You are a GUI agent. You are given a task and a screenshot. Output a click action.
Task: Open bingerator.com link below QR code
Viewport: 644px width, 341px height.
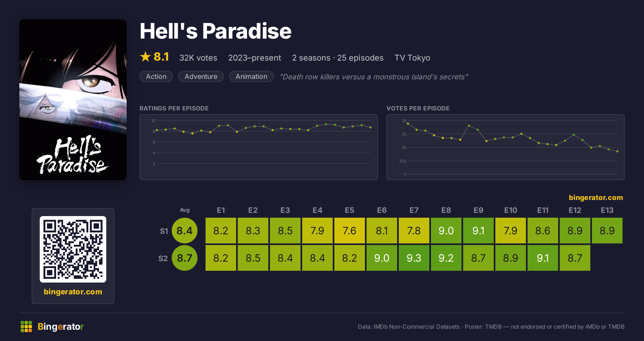(x=73, y=292)
